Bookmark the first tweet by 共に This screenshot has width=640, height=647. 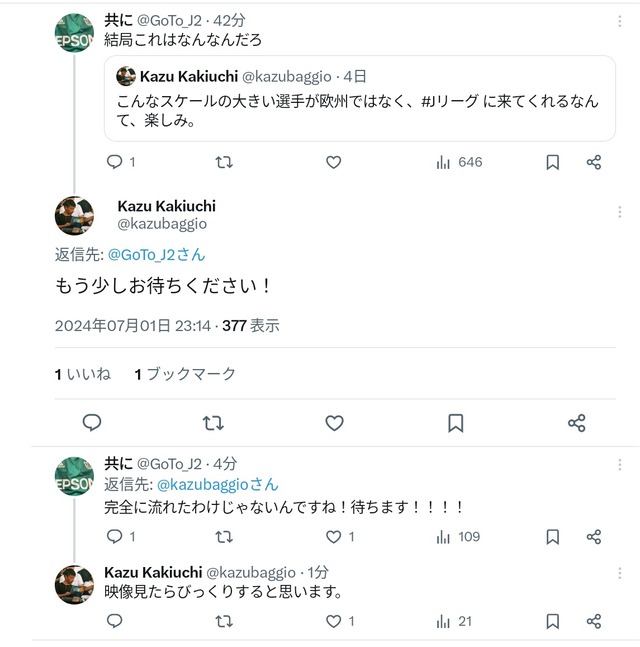click(x=553, y=162)
